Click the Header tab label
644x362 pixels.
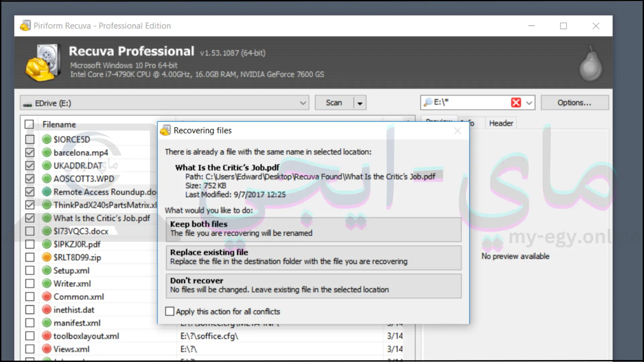501,123
